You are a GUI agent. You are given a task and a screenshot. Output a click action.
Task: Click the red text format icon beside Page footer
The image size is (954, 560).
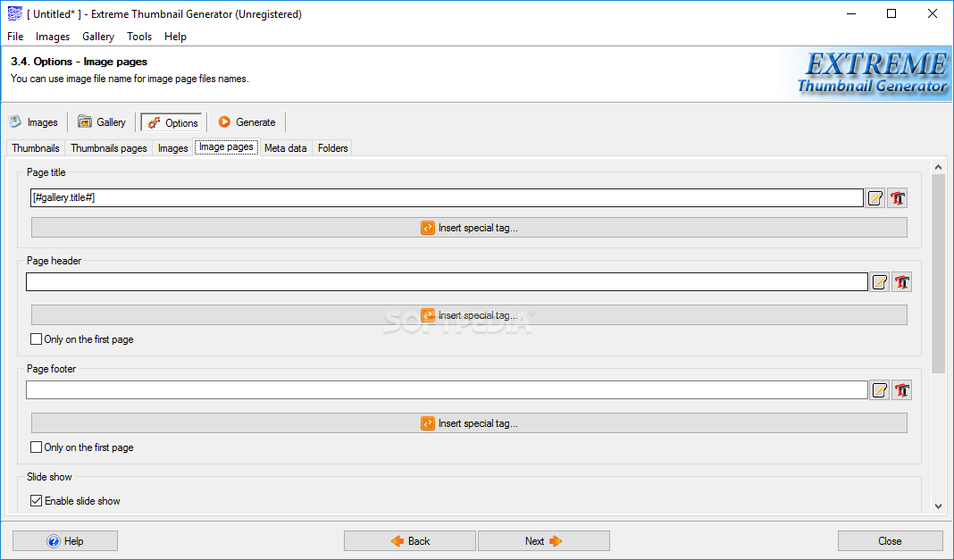[901, 390]
